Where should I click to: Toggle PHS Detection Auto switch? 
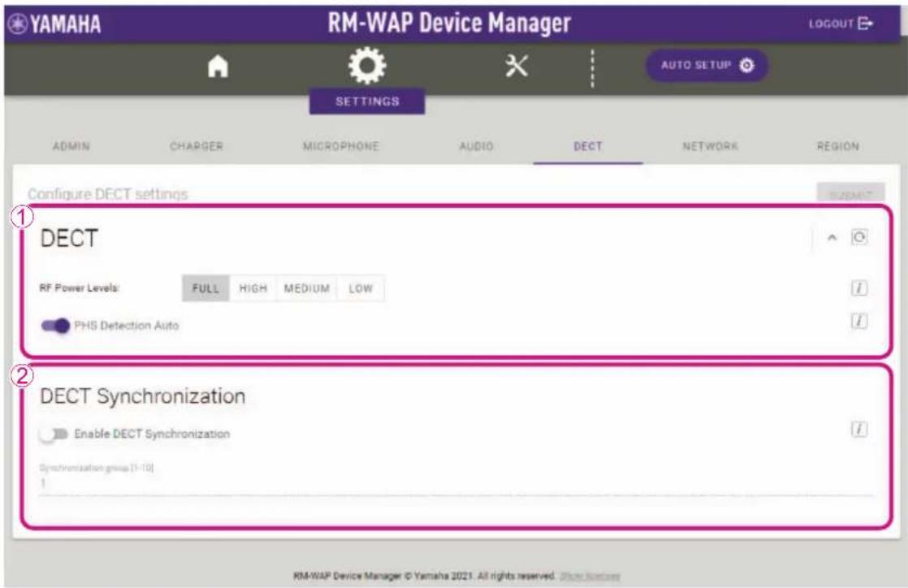[55, 326]
